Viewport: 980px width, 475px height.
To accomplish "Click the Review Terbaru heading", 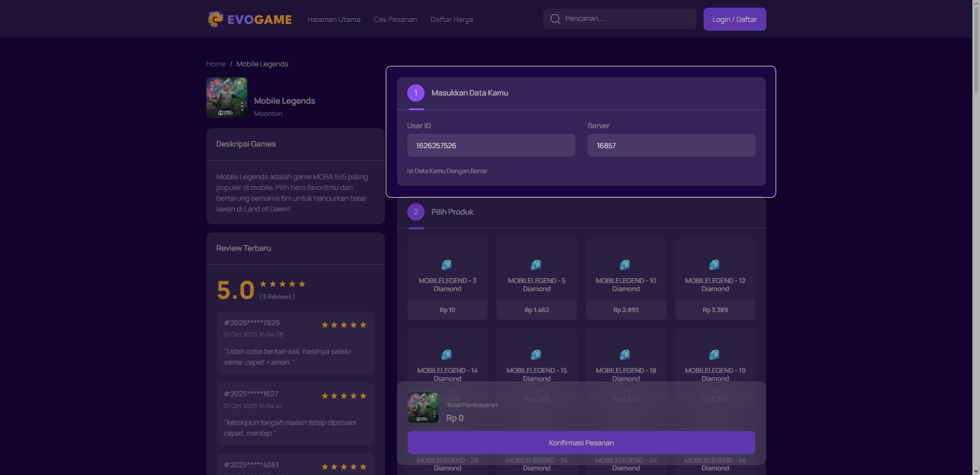I will tap(244, 248).
